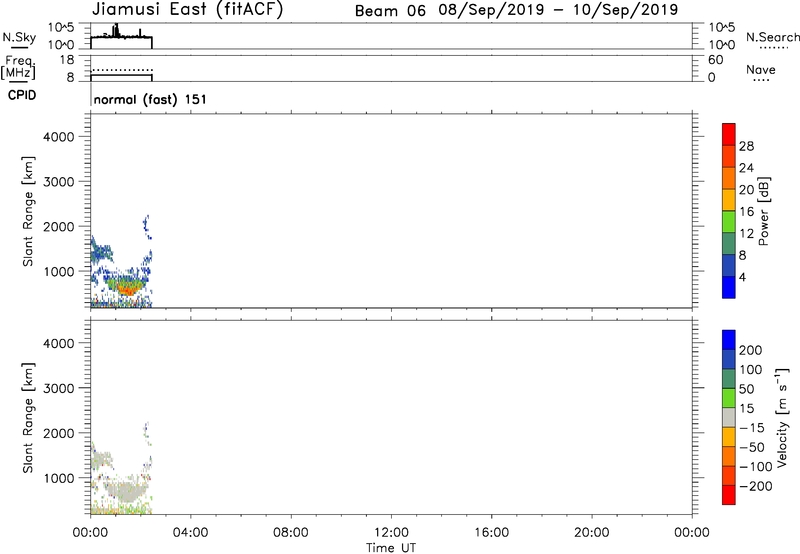800x554 pixels.
Task: Click the '4' value on power colorbar
Action: coord(742,278)
